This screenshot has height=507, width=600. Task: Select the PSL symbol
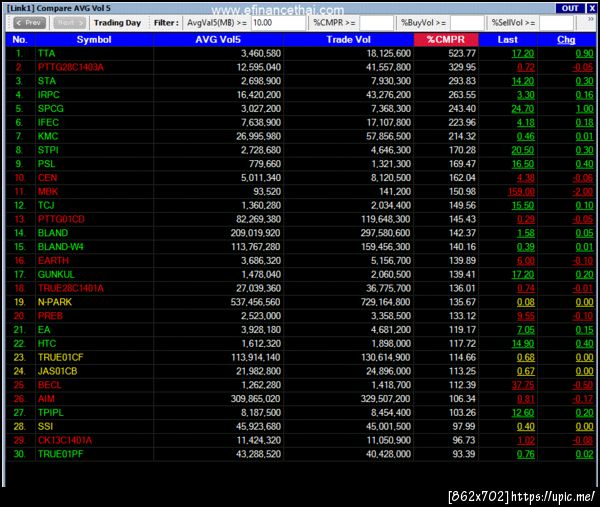(x=46, y=164)
